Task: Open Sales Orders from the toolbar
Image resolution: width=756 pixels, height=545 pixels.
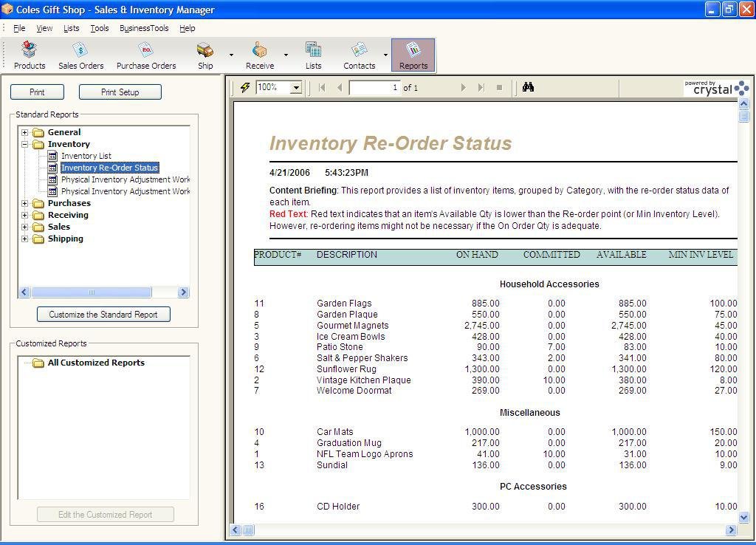Action: (81, 56)
